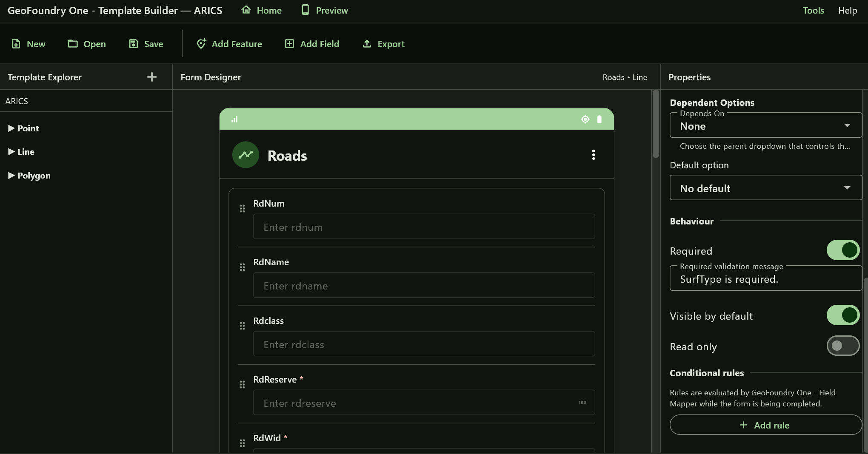Click the Export upload icon

click(367, 44)
